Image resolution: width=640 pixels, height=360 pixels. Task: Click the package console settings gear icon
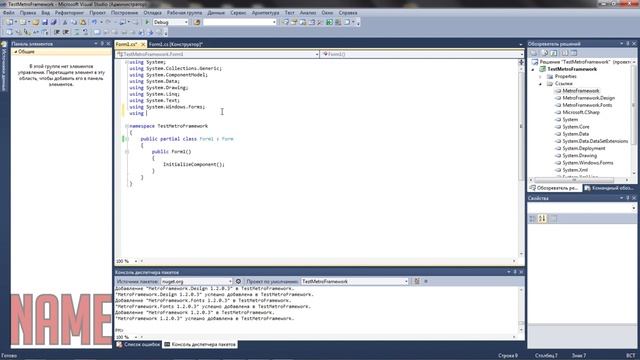pos(238,281)
